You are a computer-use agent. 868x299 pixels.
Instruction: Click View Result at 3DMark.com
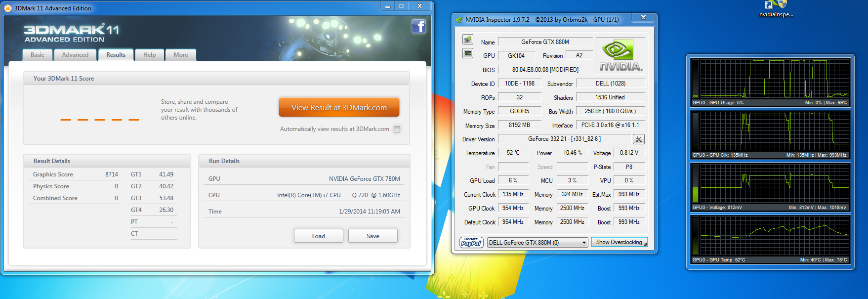point(339,107)
